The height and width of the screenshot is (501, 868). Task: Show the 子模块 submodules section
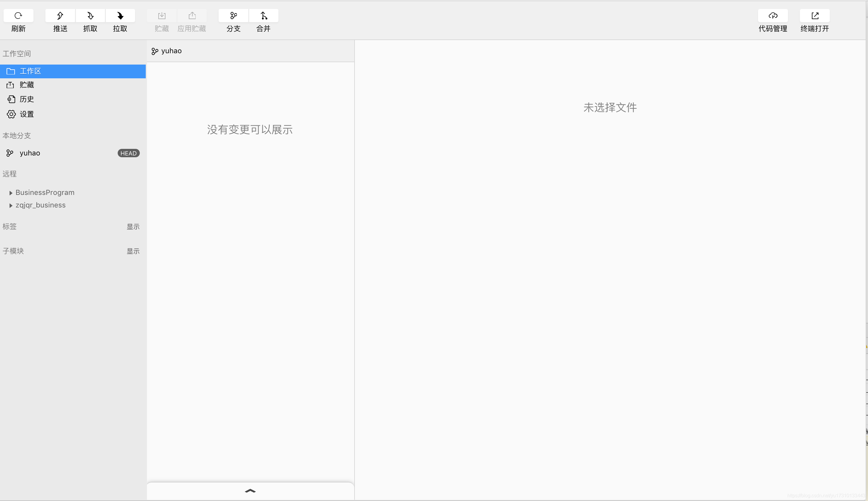pos(133,251)
